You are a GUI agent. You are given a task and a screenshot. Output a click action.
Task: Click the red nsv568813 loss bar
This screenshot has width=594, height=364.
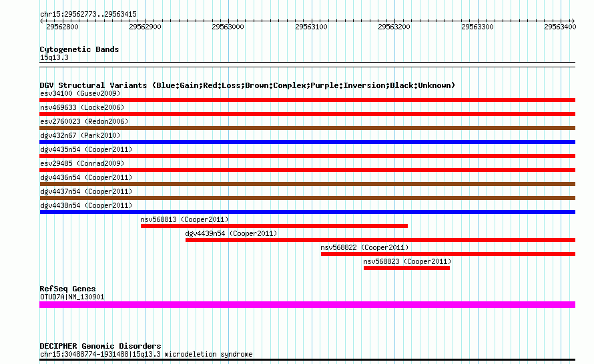point(274,226)
